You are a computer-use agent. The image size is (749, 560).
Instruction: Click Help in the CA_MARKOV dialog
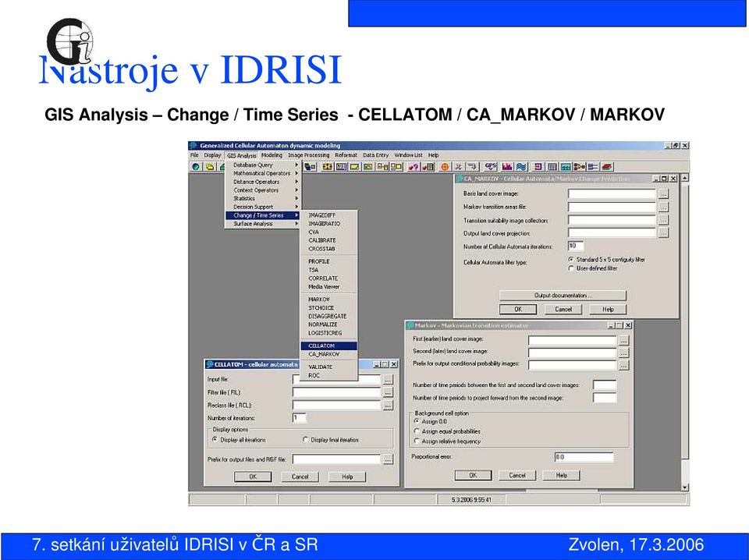(x=608, y=310)
